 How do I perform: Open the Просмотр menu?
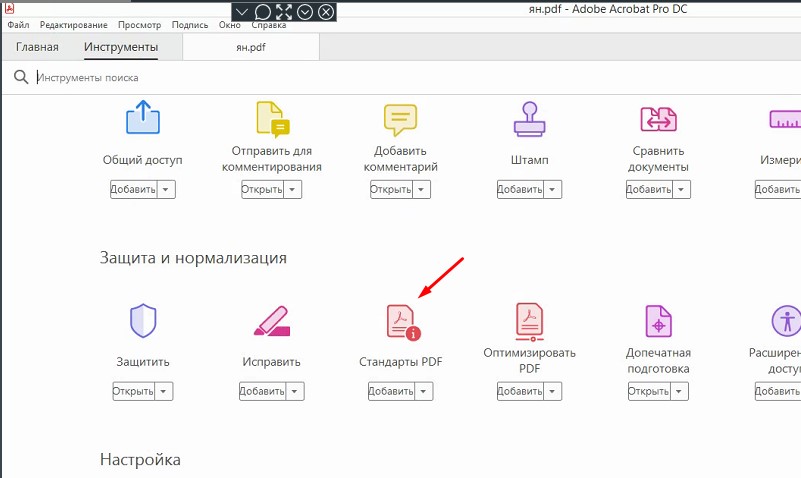click(139, 25)
